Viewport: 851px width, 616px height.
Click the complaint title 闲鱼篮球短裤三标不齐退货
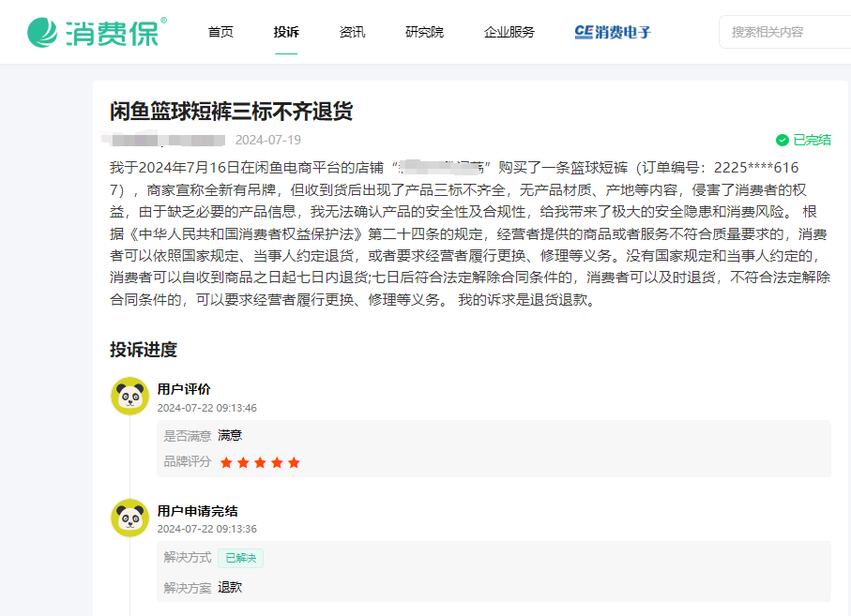click(x=231, y=112)
